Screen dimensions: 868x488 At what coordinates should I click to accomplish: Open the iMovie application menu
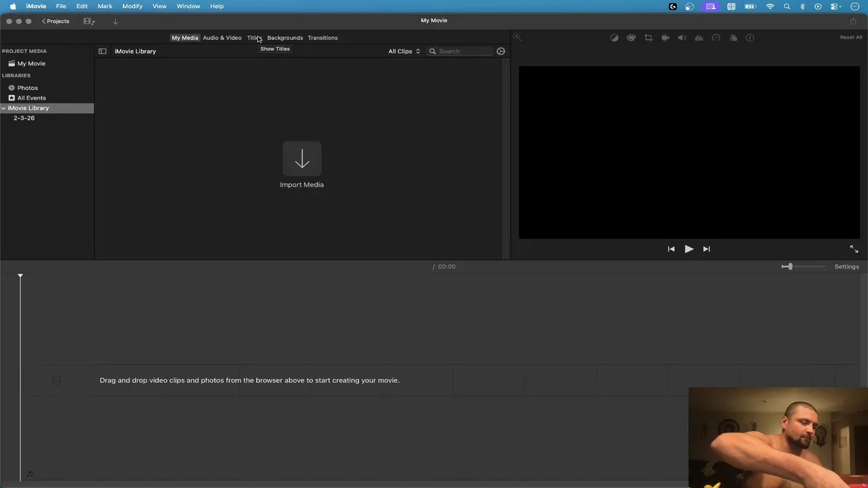[x=36, y=6]
